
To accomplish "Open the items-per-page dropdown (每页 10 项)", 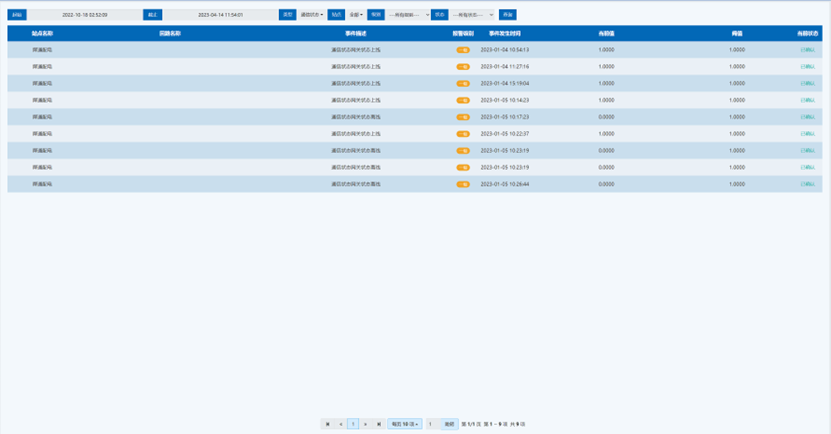I will pos(405,424).
